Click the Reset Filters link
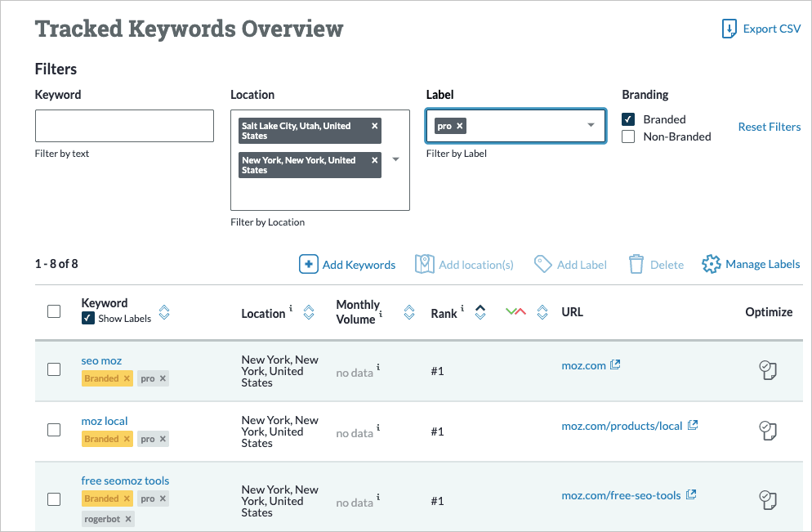Image resolution: width=812 pixels, height=532 pixels. click(769, 126)
